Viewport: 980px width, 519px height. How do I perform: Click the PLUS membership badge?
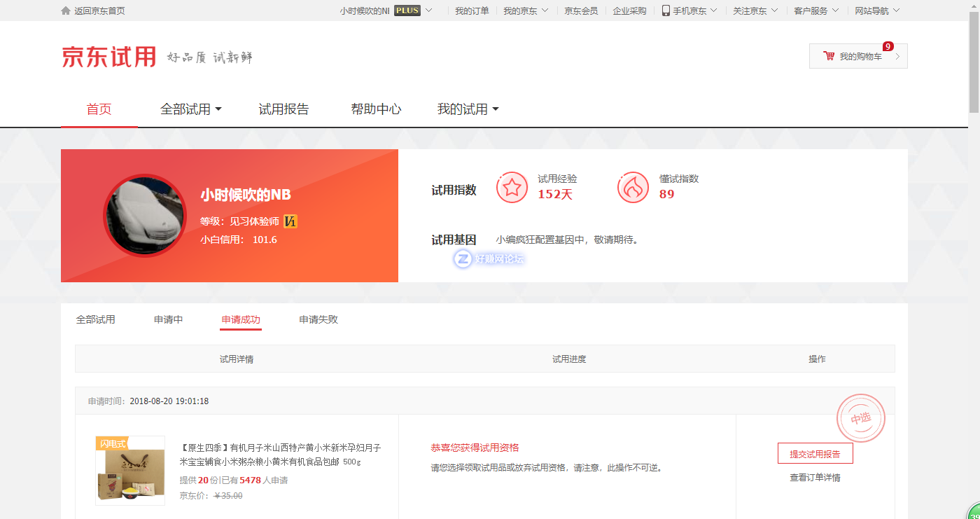tap(407, 11)
